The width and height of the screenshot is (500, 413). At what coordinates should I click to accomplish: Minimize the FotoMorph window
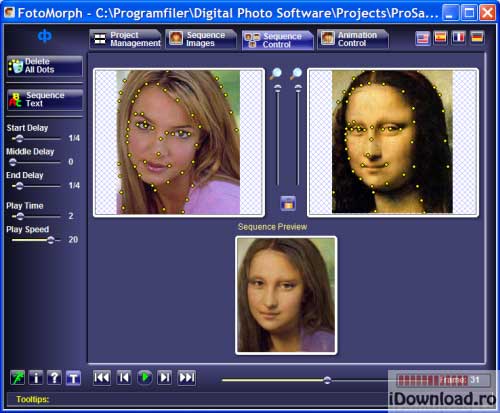coord(451,13)
